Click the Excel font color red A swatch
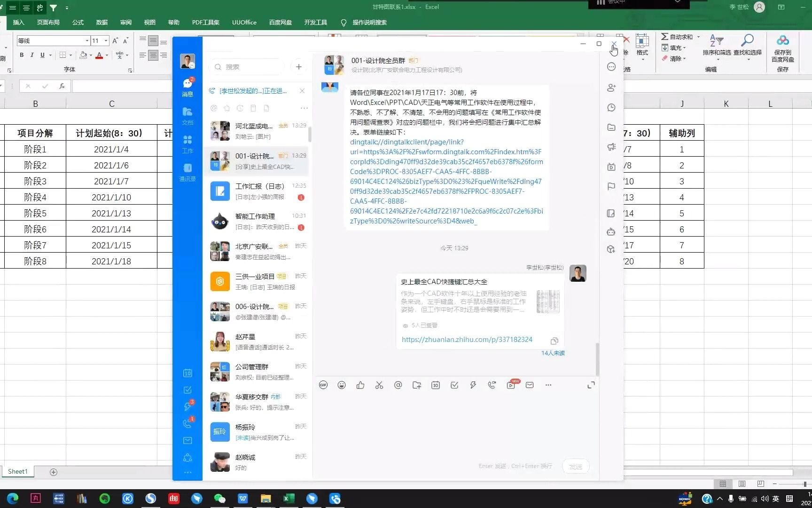Image resolution: width=812 pixels, height=508 pixels. (x=99, y=55)
